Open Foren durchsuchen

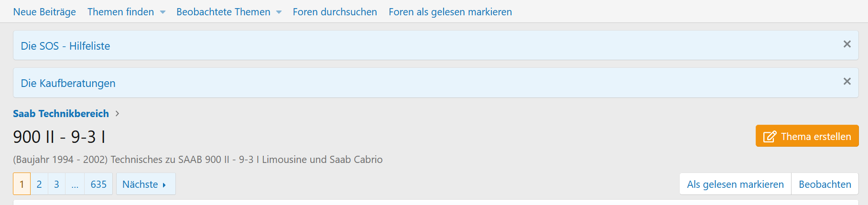click(x=335, y=12)
